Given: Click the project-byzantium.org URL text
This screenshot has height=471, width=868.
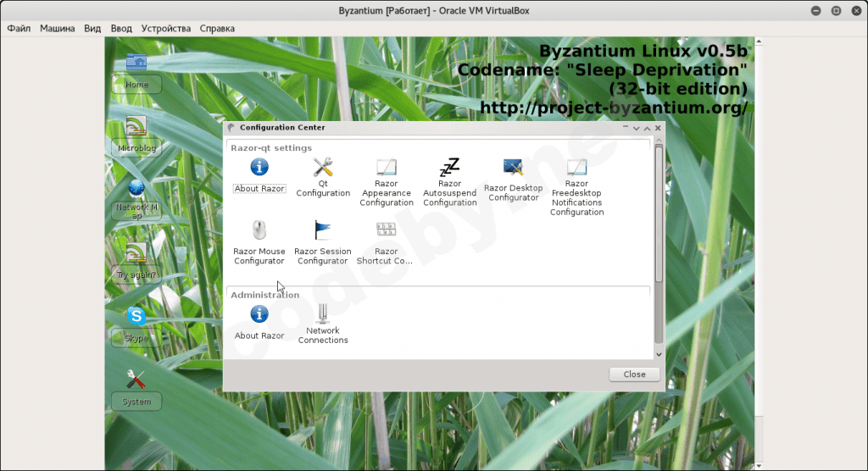Looking at the screenshot, I should [x=614, y=108].
